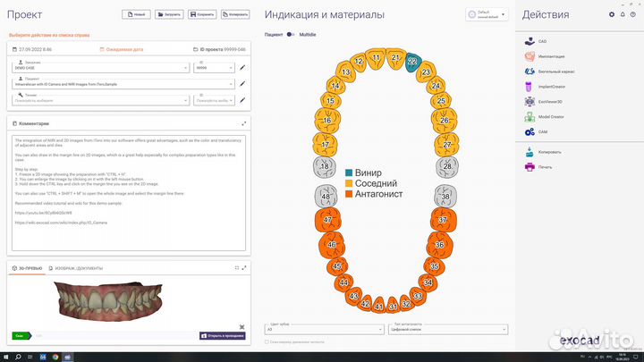This screenshot has height=362, width=644.
Task: Enable the jaw movement scan checkbox
Action: pos(267,341)
